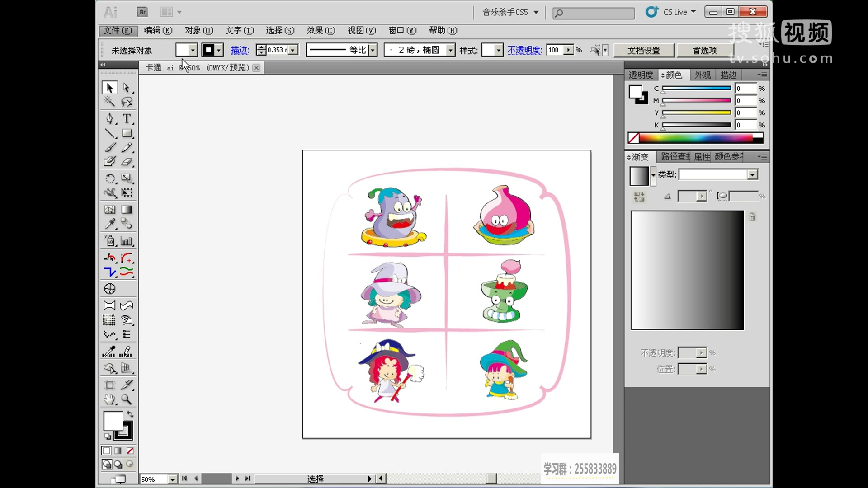Reset to default fill and stroke
The image size is (868, 488).
(x=108, y=436)
